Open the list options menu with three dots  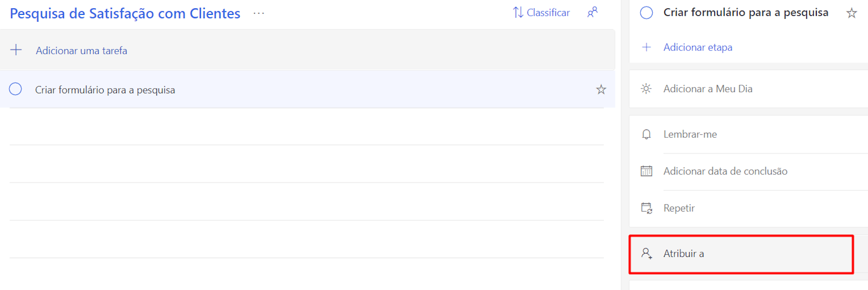(x=259, y=13)
